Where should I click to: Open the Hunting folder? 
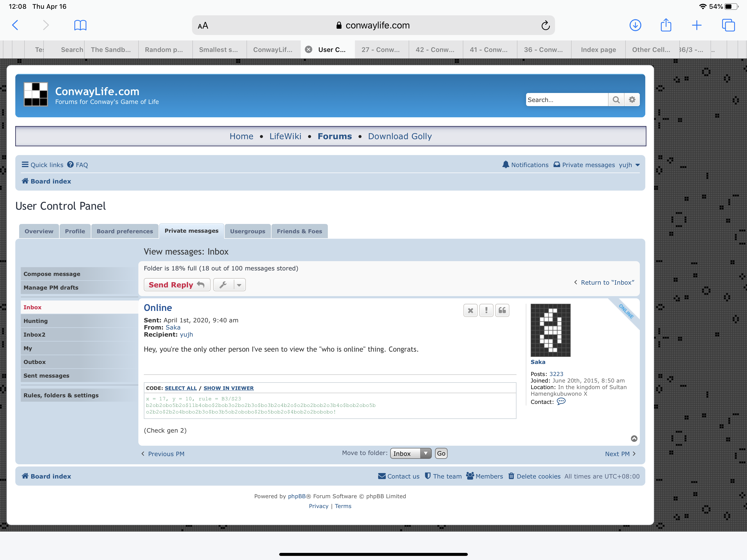[79, 321]
